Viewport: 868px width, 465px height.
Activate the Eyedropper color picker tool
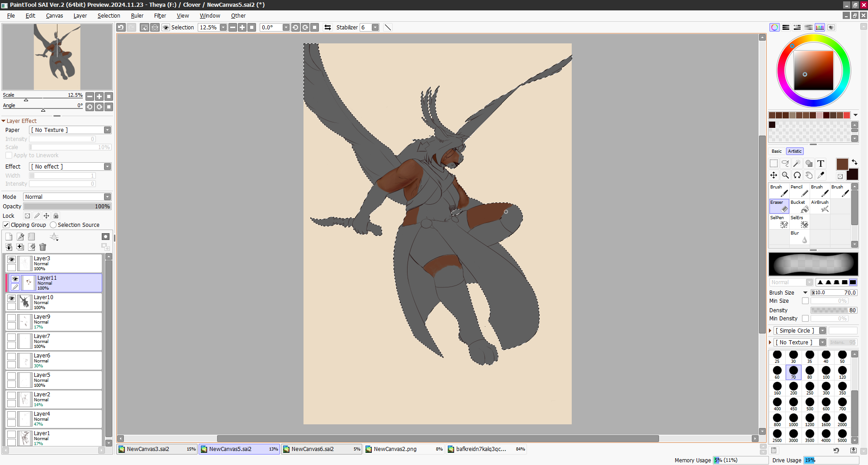(x=821, y=175)
